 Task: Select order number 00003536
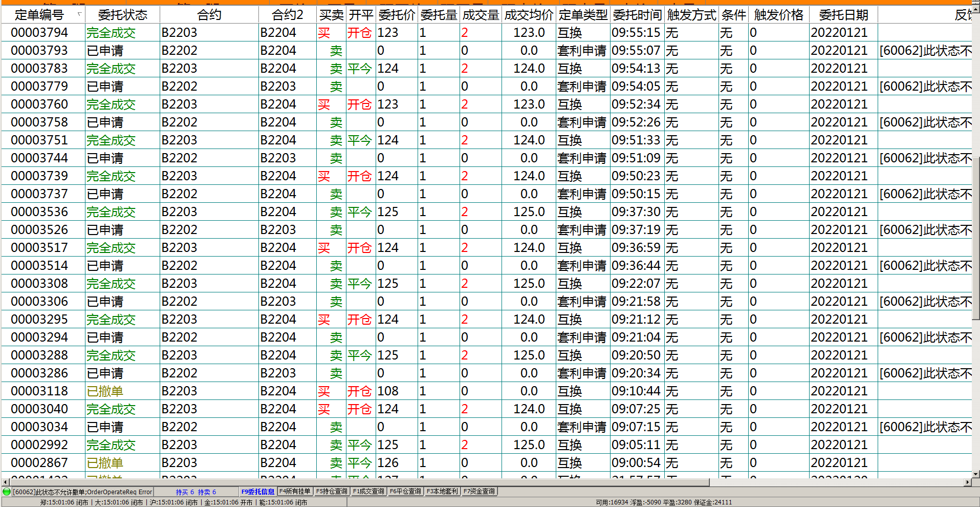[39, 212]
